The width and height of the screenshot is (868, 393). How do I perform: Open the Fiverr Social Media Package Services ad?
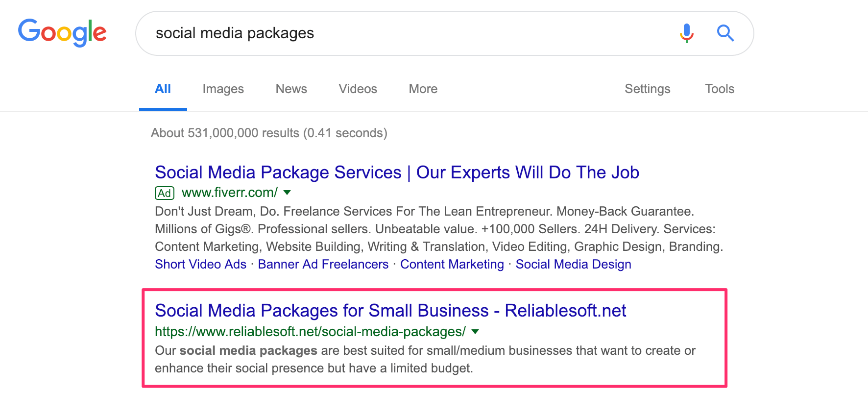(x=397, y=172)
